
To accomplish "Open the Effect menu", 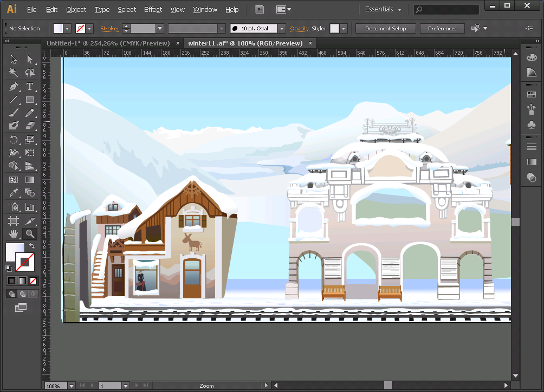I will (153, 10).
